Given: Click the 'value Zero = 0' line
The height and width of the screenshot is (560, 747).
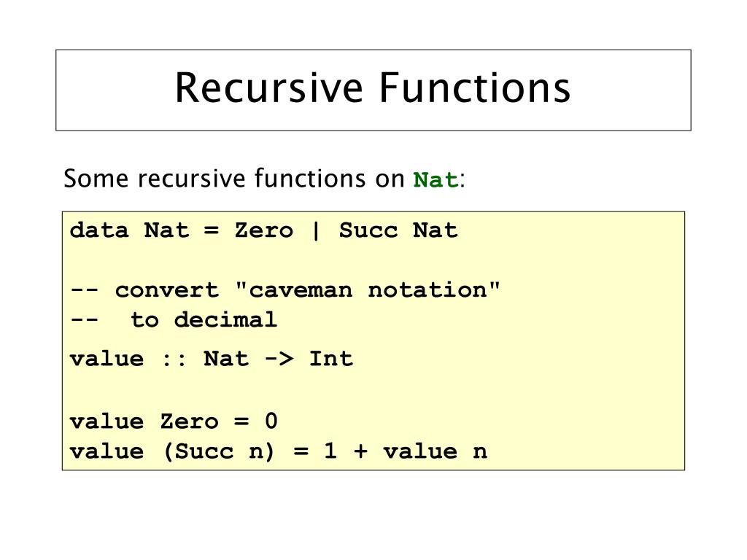Looking at the screenshot, I should pos(174,421).
